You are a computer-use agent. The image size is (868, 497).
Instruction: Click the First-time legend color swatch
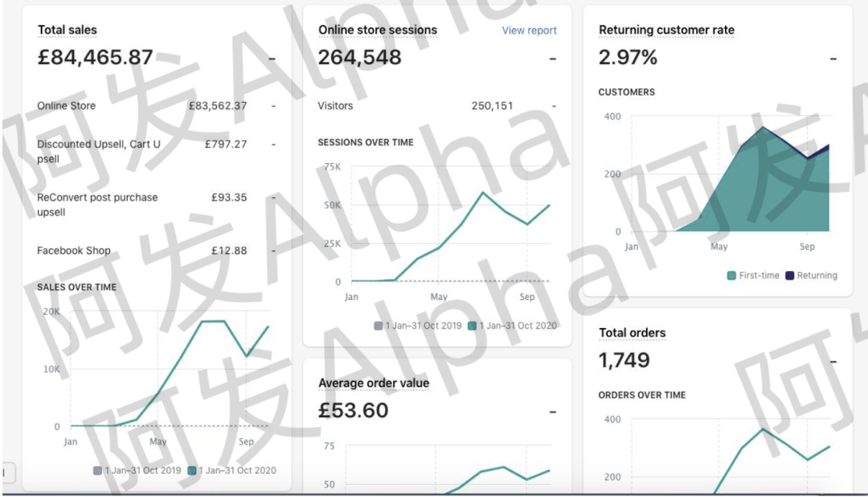(x=731, y=276)
